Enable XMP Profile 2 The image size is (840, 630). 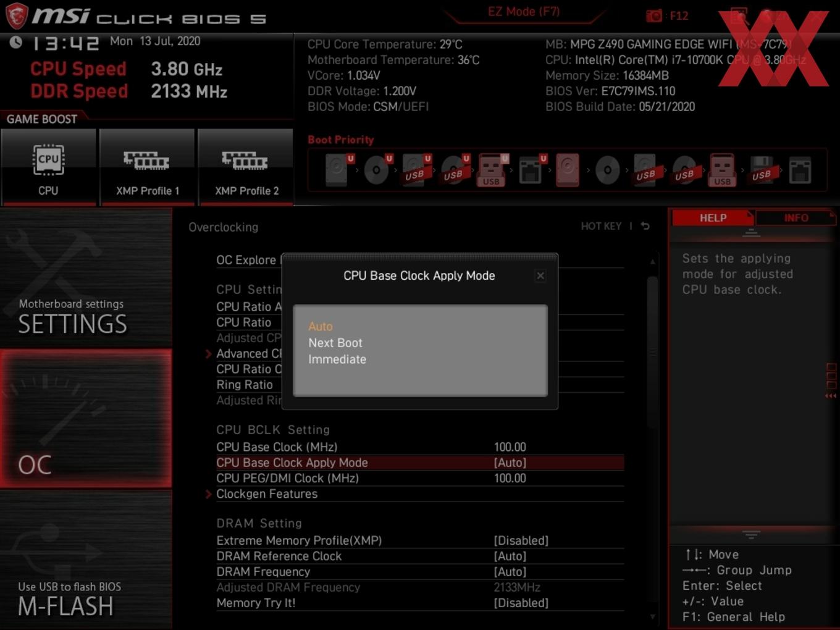246,167
